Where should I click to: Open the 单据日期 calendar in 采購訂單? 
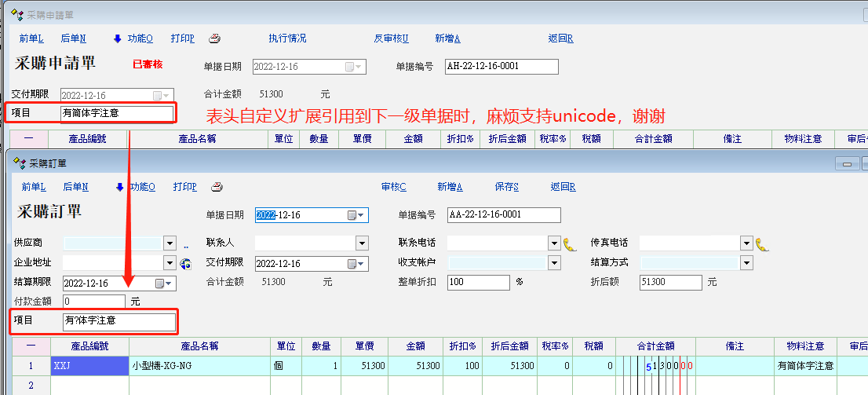tap(352, 215)
